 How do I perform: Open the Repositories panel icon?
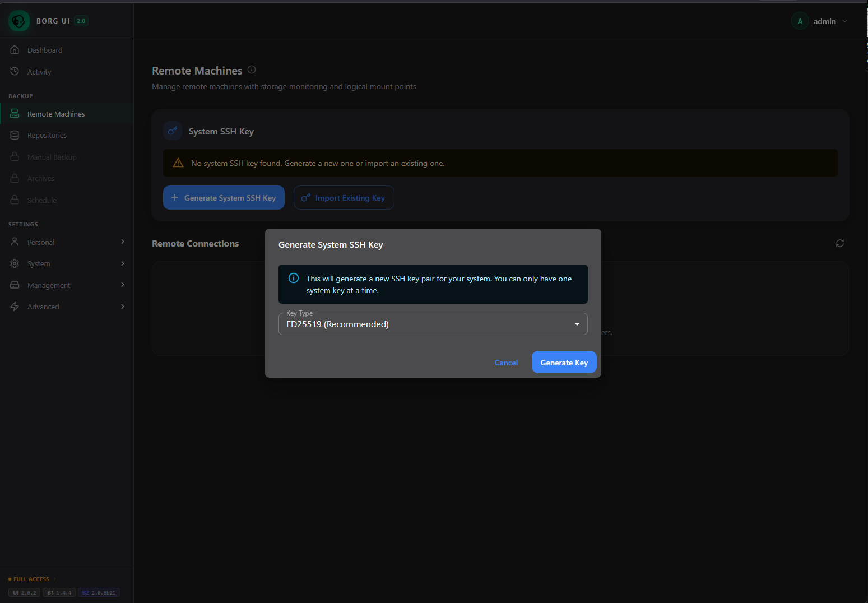15,135
